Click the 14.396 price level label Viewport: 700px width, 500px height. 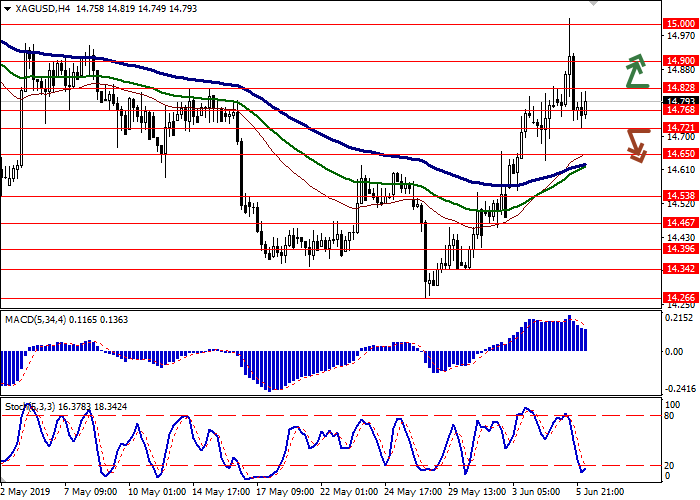[x=680, y=249]
